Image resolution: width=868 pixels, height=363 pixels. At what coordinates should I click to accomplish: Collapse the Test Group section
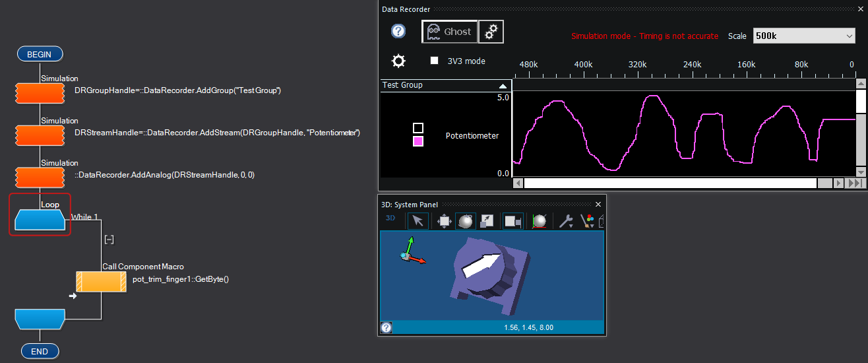pyautogui.click(x=503, y=86)
